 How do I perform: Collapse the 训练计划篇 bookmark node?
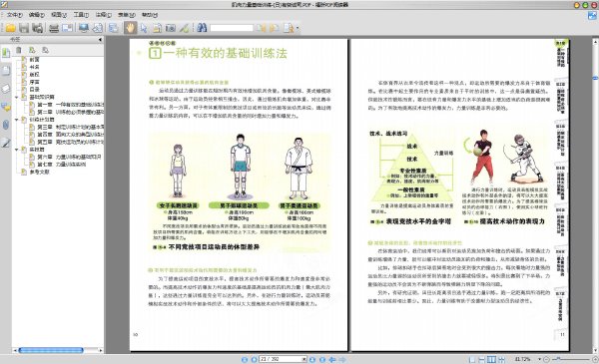pos(16,120)
